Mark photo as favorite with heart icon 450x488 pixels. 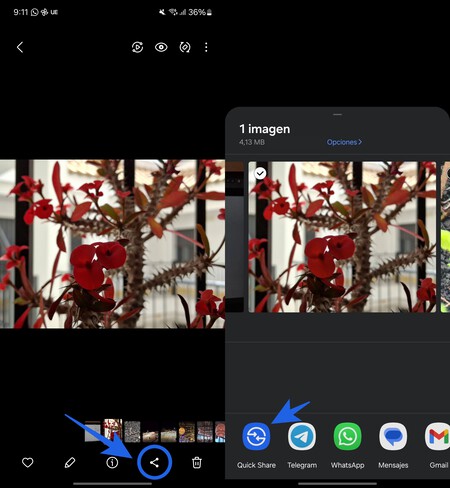tap(28, 463)
